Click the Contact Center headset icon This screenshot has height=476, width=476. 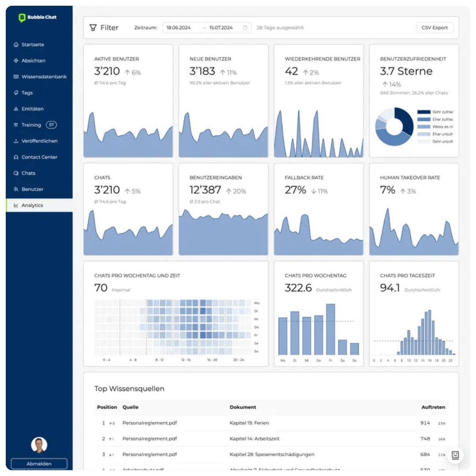coord(16,157)
